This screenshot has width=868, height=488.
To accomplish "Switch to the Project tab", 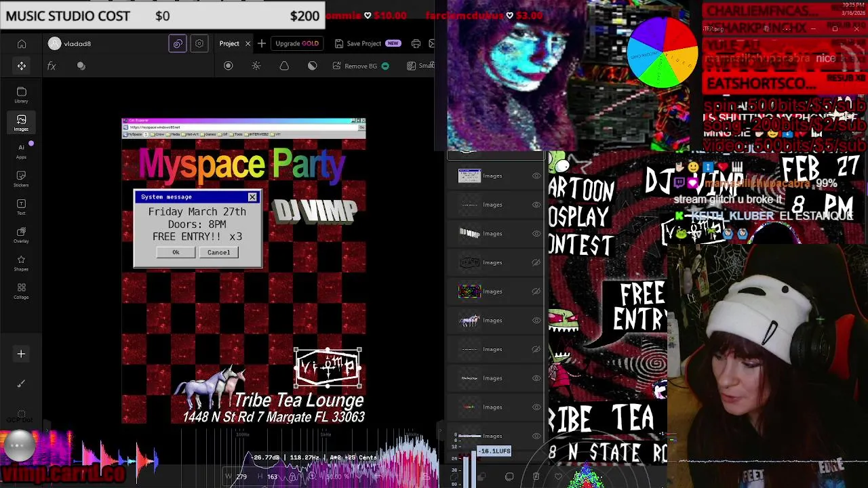I will [x=229, y=43].
